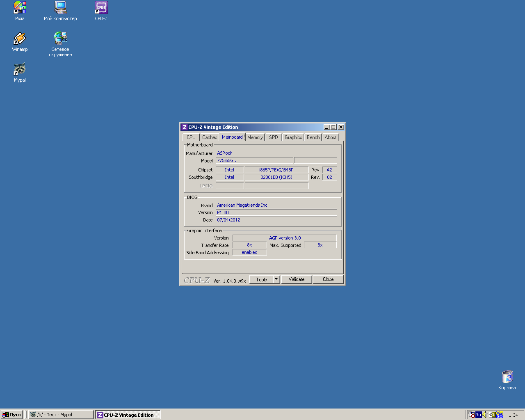The height and width of the screenshot is (420, 525).
Task: Click the AGP version 3.0 field
Action: [285, 238]
